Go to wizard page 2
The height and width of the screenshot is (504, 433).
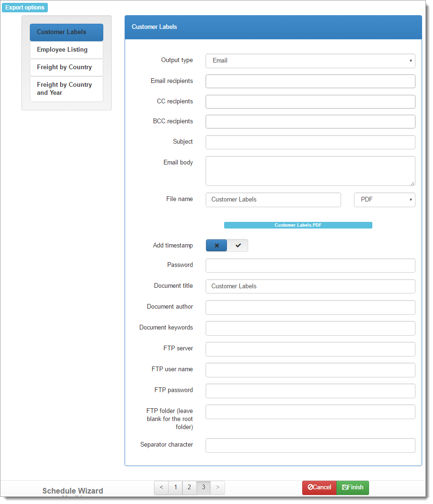(x=189, y=487)
